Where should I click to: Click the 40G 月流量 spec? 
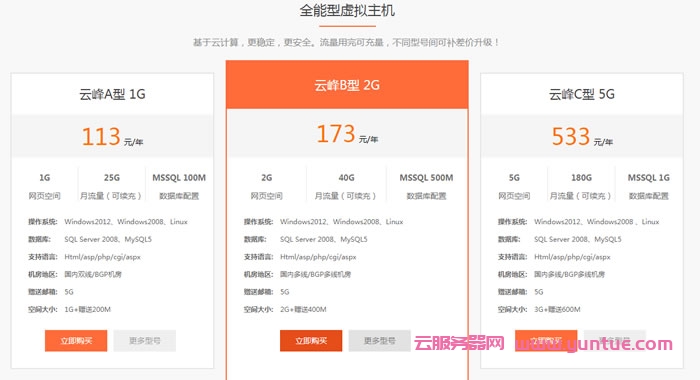tap(346, 186)
